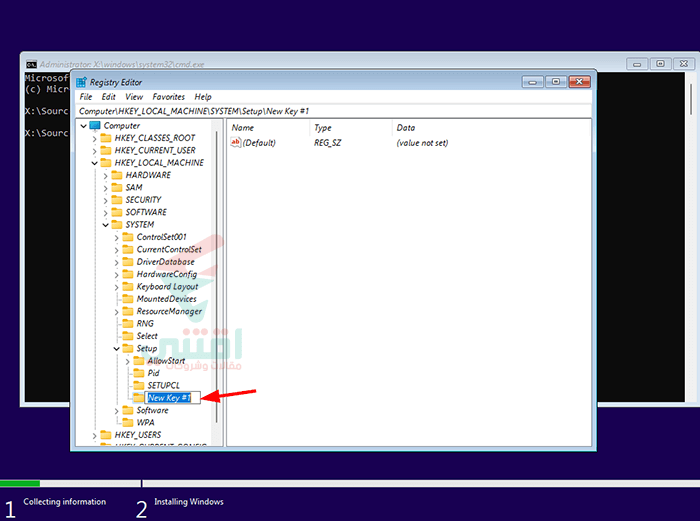Click the DriverDatabase folder icon
The image size is (700, 521).
click(128, 262)
